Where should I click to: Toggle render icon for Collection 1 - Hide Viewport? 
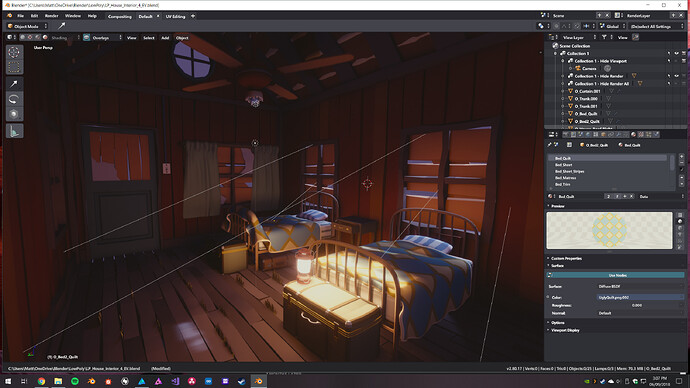coord(684,61)
